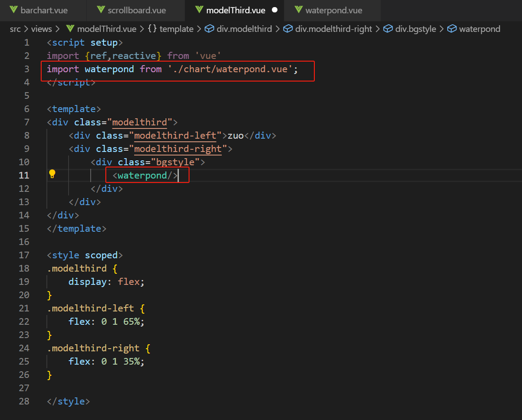Switch to the scrollboard.vue tab
Screen dimensions: 522x420
coord(136,10)
